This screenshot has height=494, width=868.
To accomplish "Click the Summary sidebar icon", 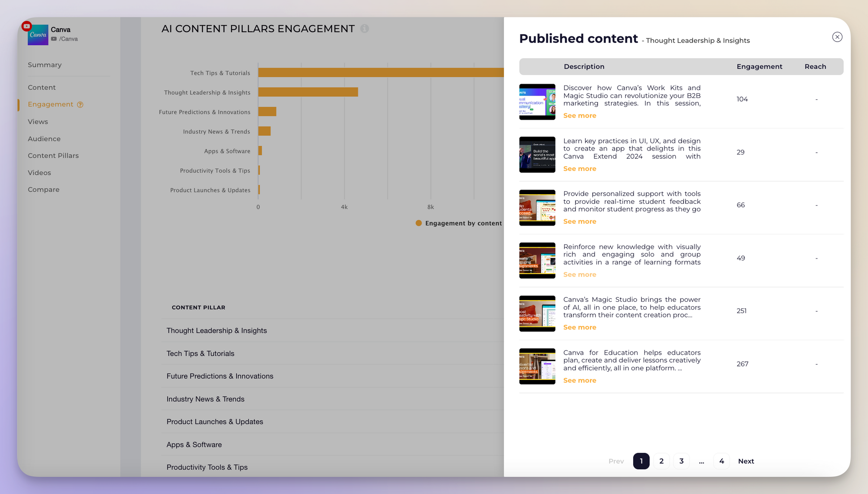I will 44,64.
